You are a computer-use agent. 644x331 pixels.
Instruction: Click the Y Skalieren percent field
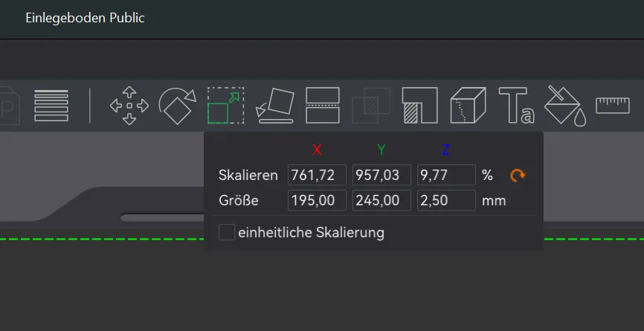[381, 176]
